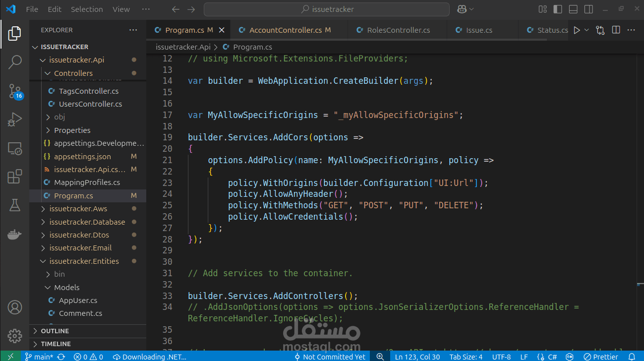Screen dimensions: 644x361
Task: Open the Selection menu
Action: coord(87,9)
